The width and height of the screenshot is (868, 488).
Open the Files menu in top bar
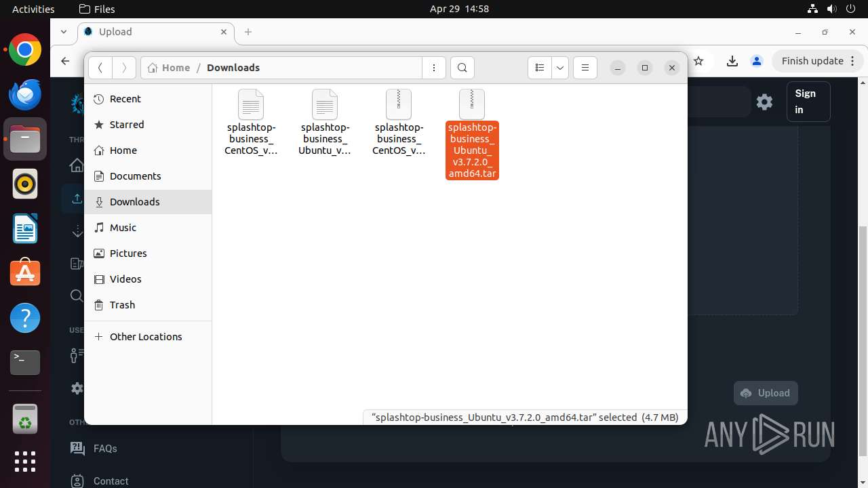[x=97, y=9]
